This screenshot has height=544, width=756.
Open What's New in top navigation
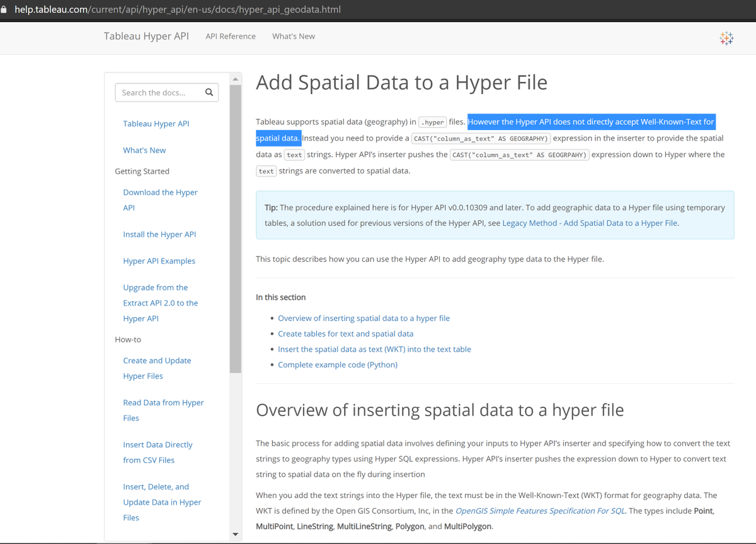point(294,37)
